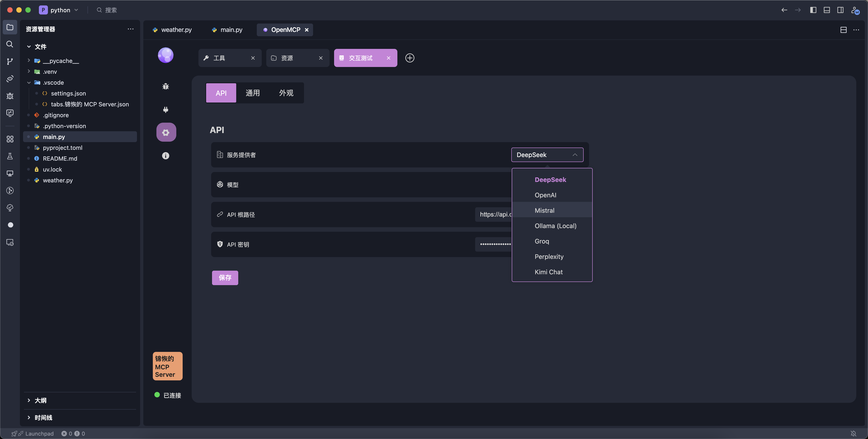Open python project dropdown in title bar
Viewport: 868px width, 439px height.
click(59, 10)
